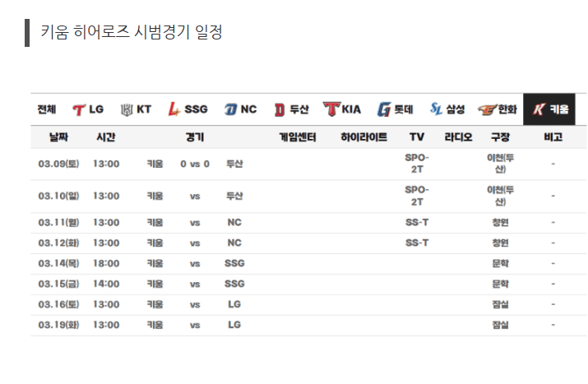Screen dimensions: 588x384
Task: Click the KIA Tigers logo icon
Action: [331, 109]
